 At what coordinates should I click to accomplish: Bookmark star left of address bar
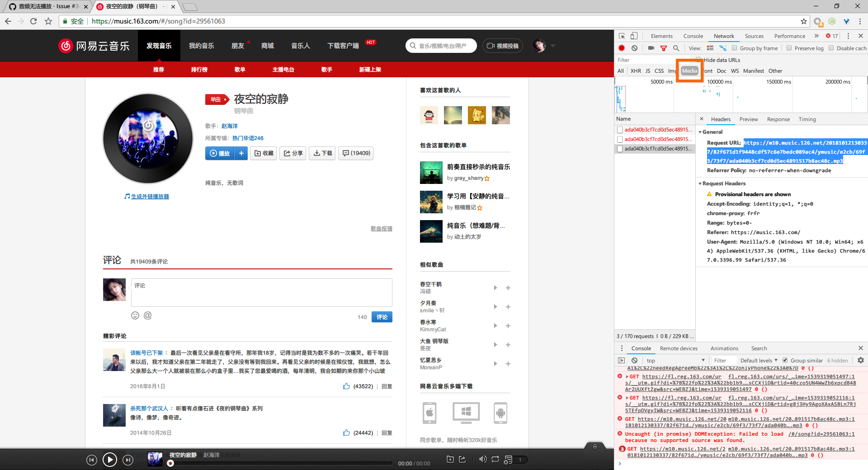point(48,21)
